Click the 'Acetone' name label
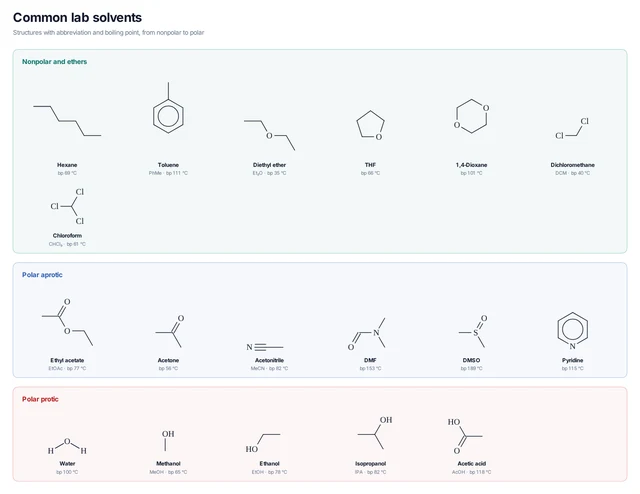 point(168,360)
